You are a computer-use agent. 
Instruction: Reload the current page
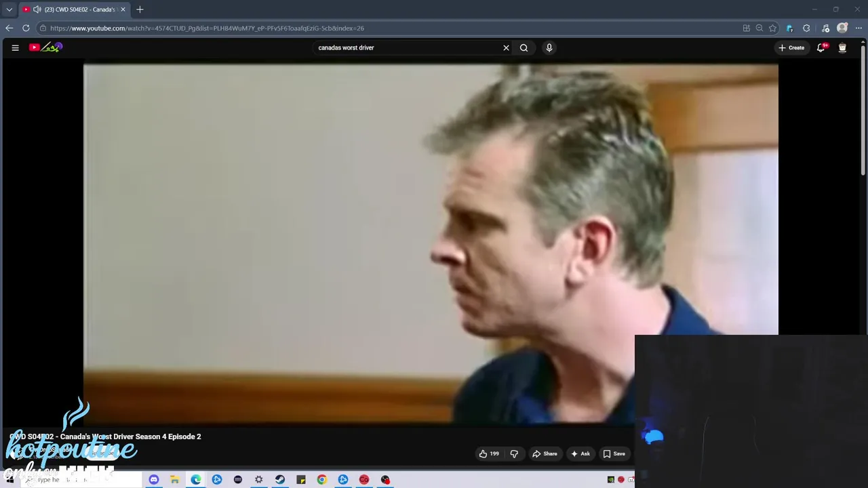pos(26,28)
